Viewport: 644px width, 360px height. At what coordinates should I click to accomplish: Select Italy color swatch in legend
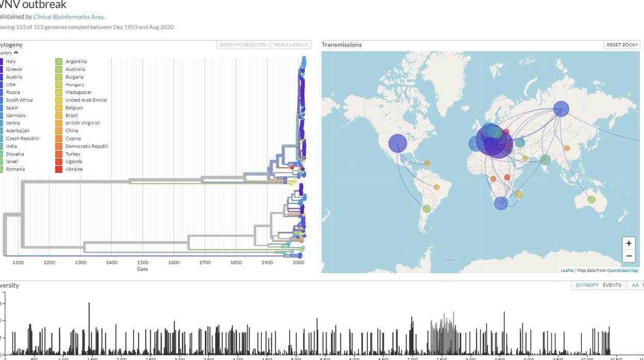point(2,61)
